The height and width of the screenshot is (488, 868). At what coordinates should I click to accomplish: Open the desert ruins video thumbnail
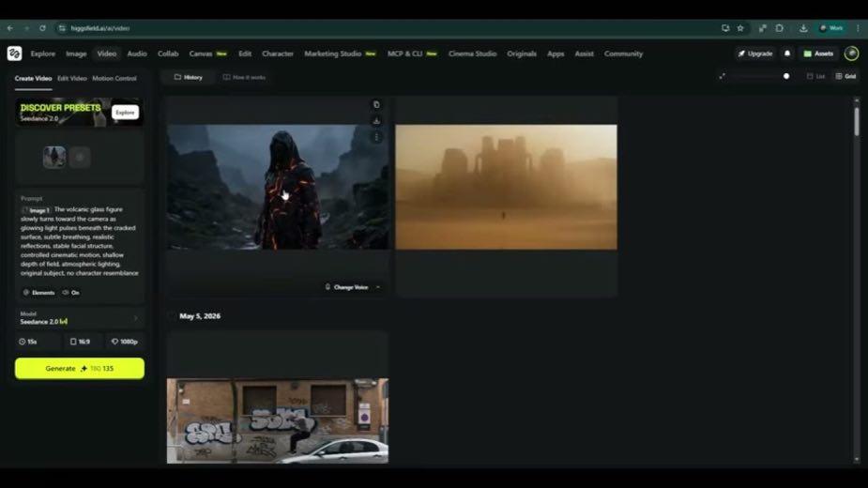(506, 187)
